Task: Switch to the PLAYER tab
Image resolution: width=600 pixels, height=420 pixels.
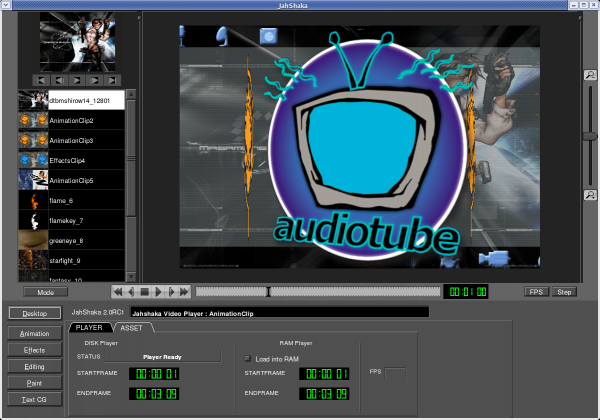Action: click(89, 328)
